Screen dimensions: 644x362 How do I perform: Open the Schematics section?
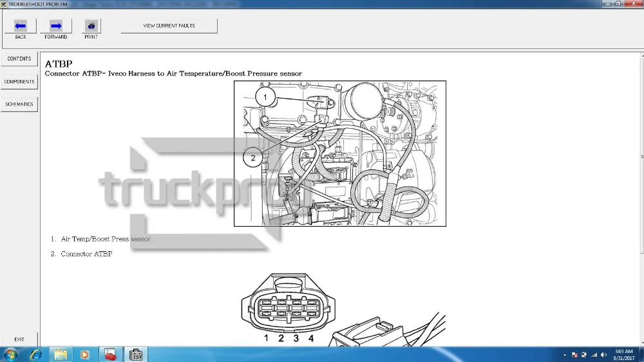[x=19, y=104]
